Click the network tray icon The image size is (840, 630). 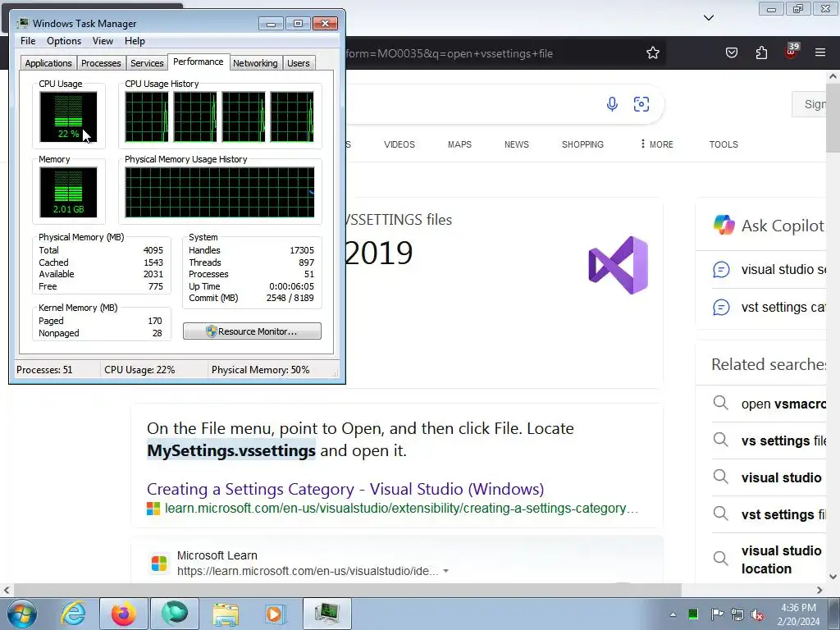tap(737, 614)
